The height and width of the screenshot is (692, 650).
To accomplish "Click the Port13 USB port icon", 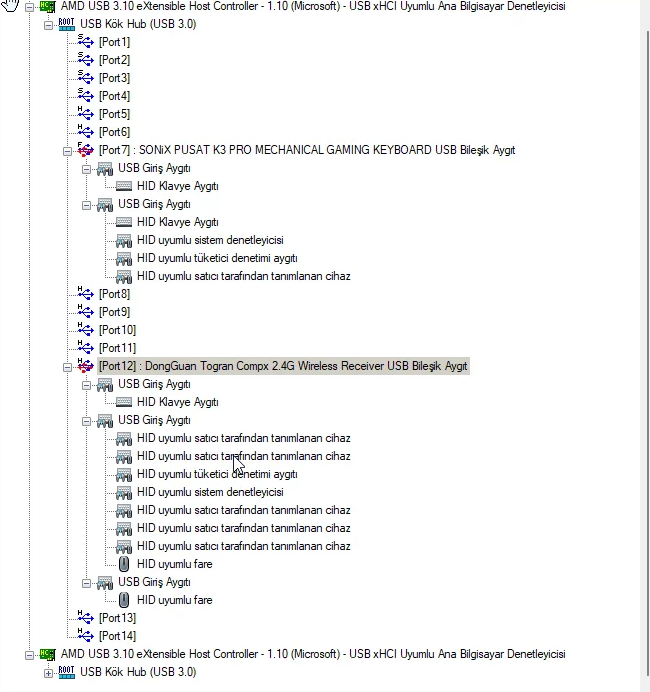I will point(86,617).
